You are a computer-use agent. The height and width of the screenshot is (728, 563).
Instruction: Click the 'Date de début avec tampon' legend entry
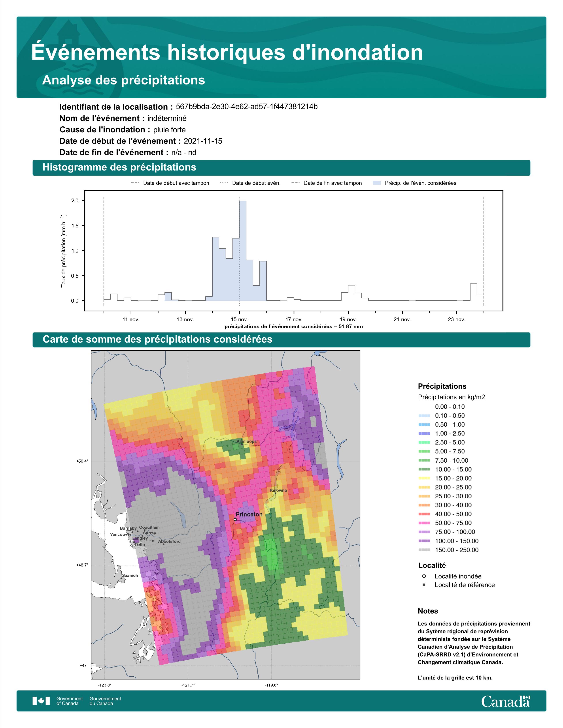(x=170, y=183)
